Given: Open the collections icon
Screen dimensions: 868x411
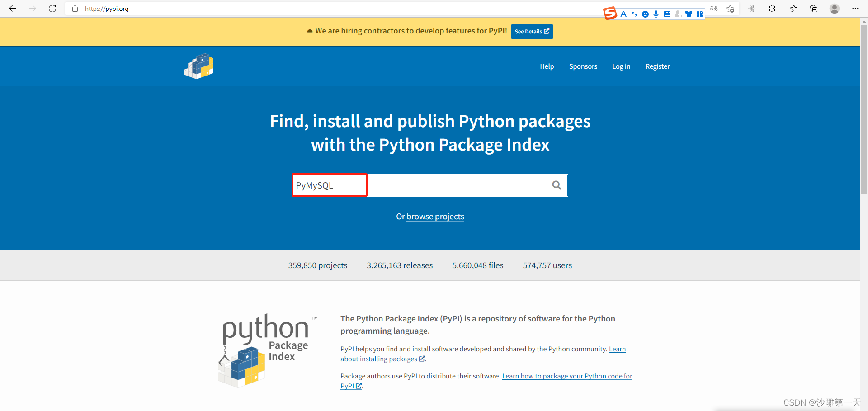Looking at the screenshot, I should (814, 9).
